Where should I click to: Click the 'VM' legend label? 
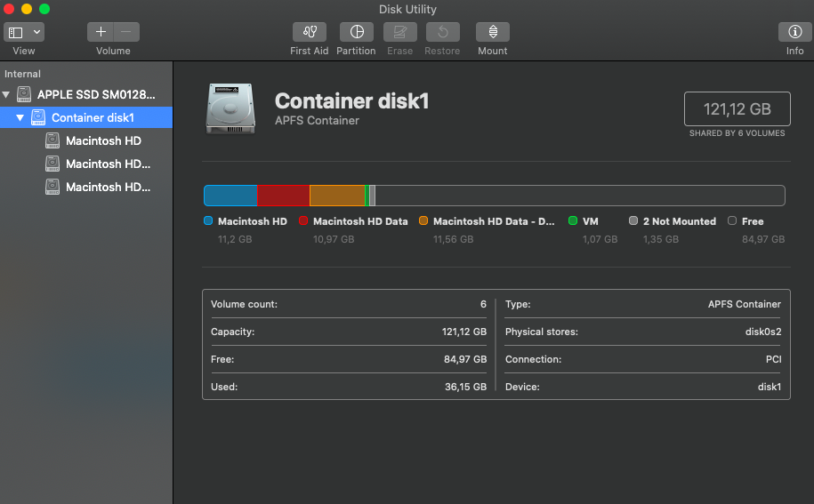pos(591,221)
